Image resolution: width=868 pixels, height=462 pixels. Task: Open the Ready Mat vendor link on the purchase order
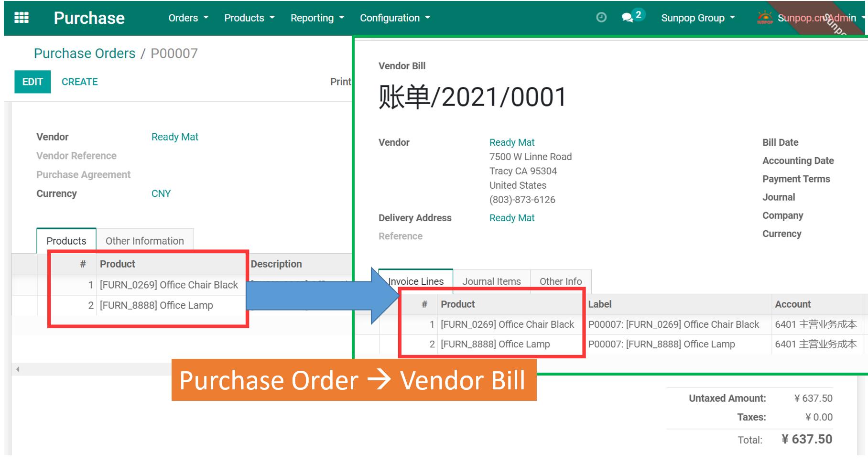point(174,137)
